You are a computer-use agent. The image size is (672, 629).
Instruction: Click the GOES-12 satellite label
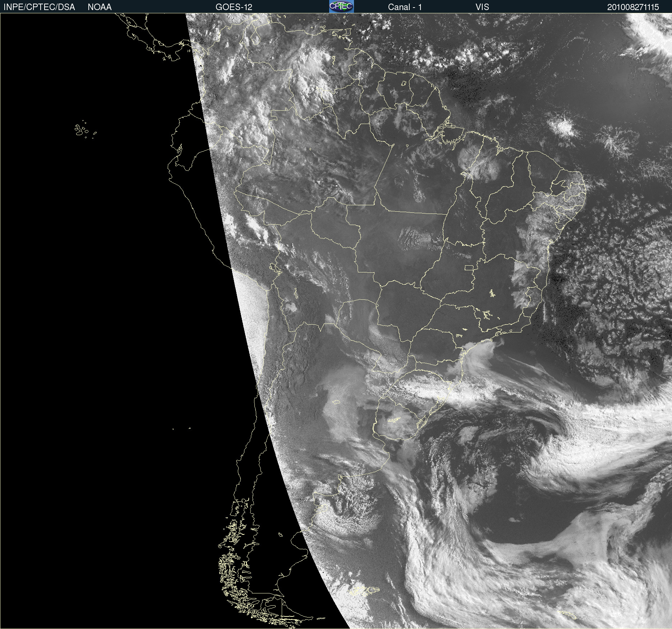click(x=234, y=7)
